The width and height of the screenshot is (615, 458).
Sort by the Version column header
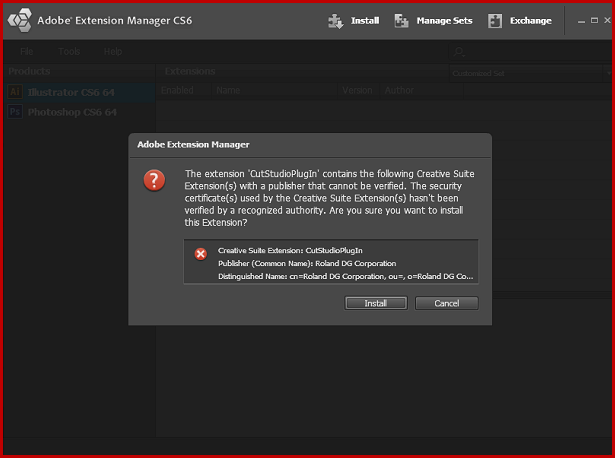[357, 91]
